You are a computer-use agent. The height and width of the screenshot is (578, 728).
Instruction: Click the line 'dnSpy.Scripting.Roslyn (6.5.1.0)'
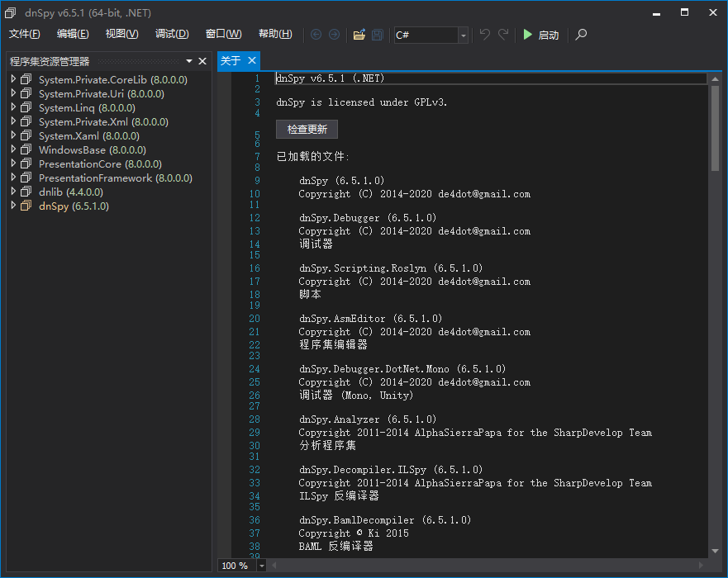coord(391,268)
